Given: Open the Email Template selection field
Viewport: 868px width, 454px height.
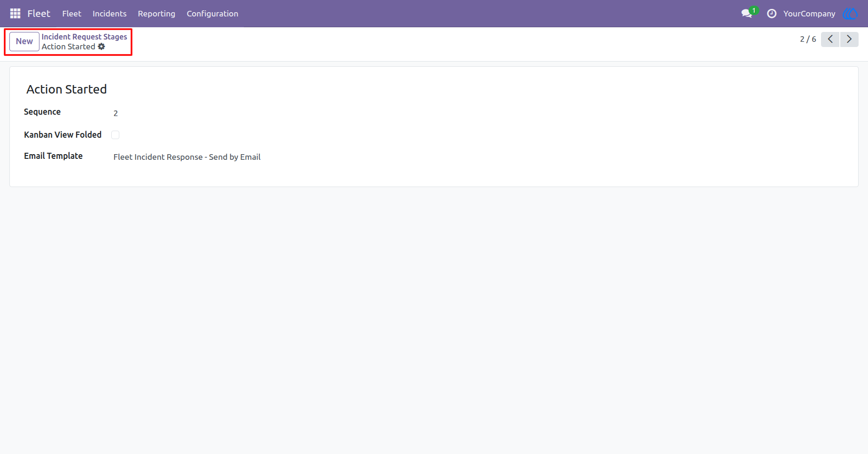Looking at the screenshot, I should tap(187, 157).
